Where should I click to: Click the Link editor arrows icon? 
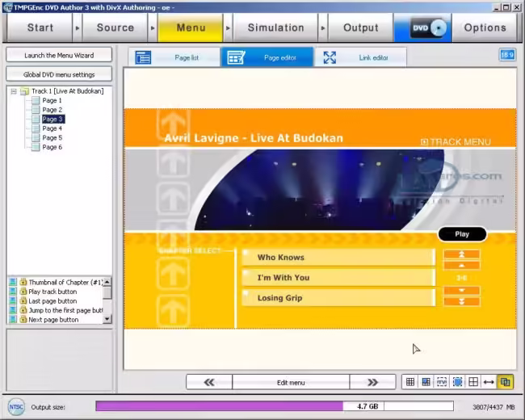330,57
